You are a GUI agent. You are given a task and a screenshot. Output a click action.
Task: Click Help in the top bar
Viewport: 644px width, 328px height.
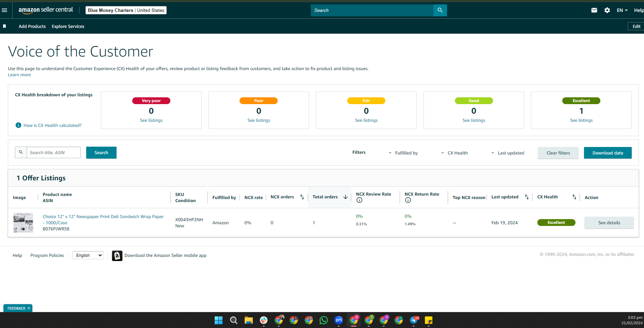639,10
